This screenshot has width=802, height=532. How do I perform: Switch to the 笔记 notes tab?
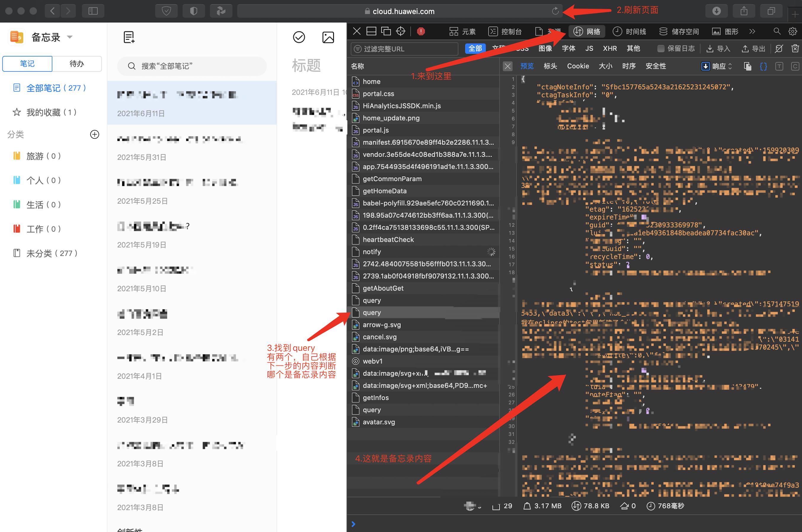27,64
